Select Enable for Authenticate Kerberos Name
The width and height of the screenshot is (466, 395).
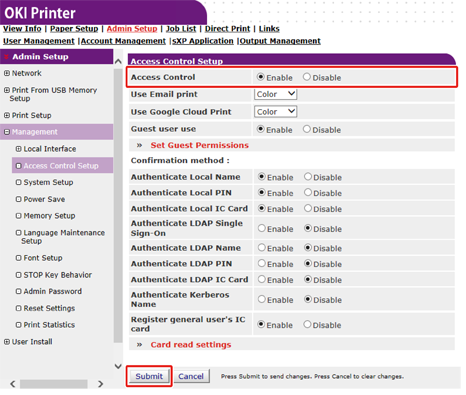pyautogui.click(x=262, y=299)
